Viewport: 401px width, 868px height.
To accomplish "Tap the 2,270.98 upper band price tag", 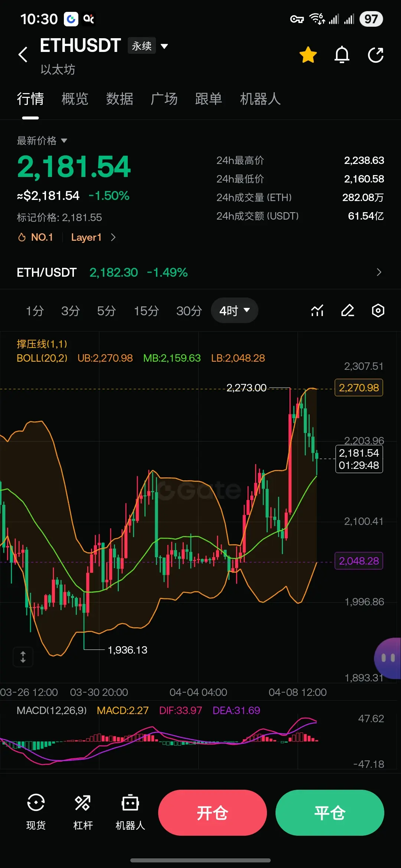I will coord(359,388).
